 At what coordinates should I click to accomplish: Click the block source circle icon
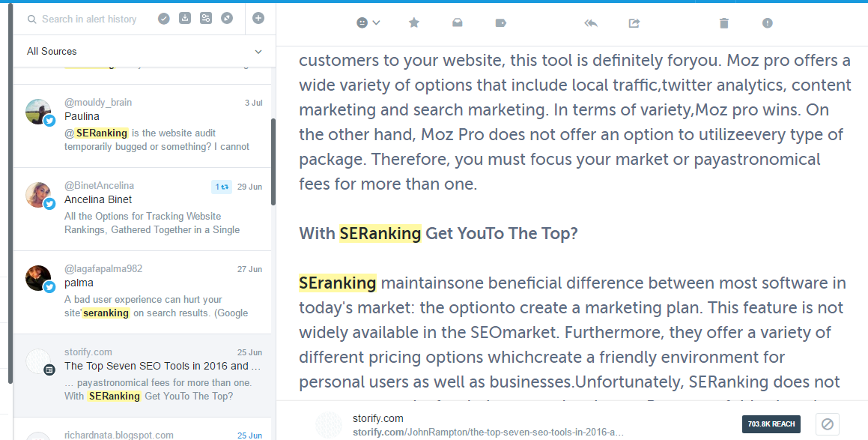(828, 424)
